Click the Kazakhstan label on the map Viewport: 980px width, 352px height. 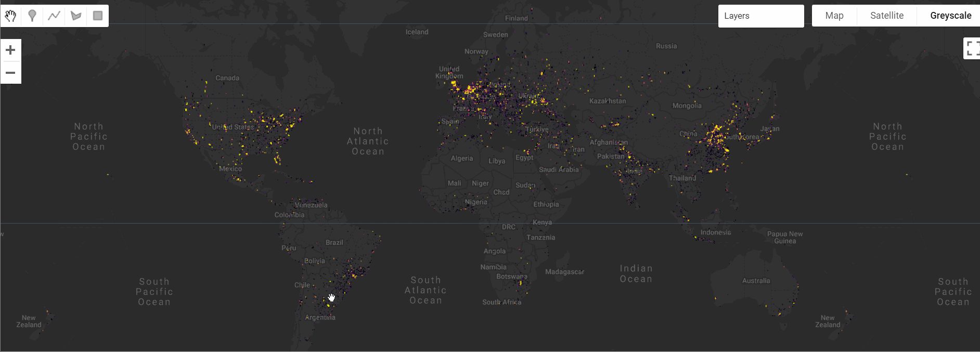coord(607,101)
